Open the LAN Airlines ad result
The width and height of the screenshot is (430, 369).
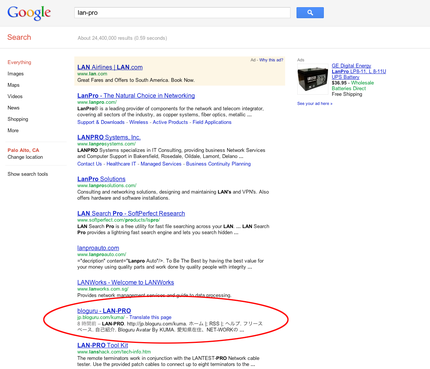(x=110, y=67)
